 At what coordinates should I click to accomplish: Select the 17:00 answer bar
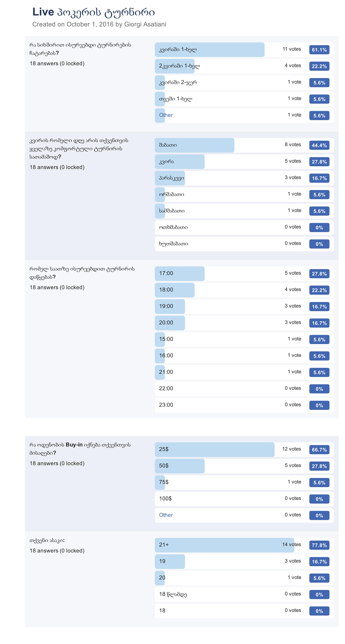[179, 273]
